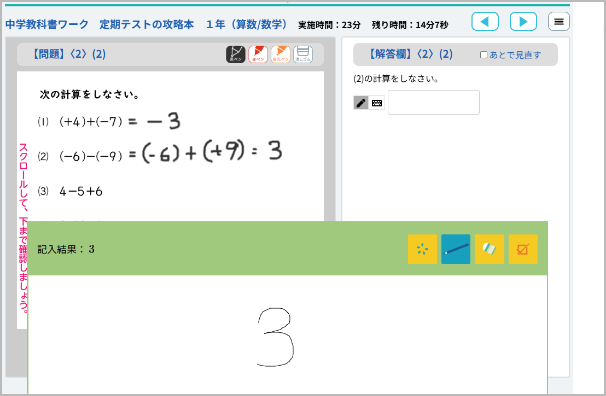Select the eraser in question toolbar
This screenshot has width=606, height=396.
[303, 54]
